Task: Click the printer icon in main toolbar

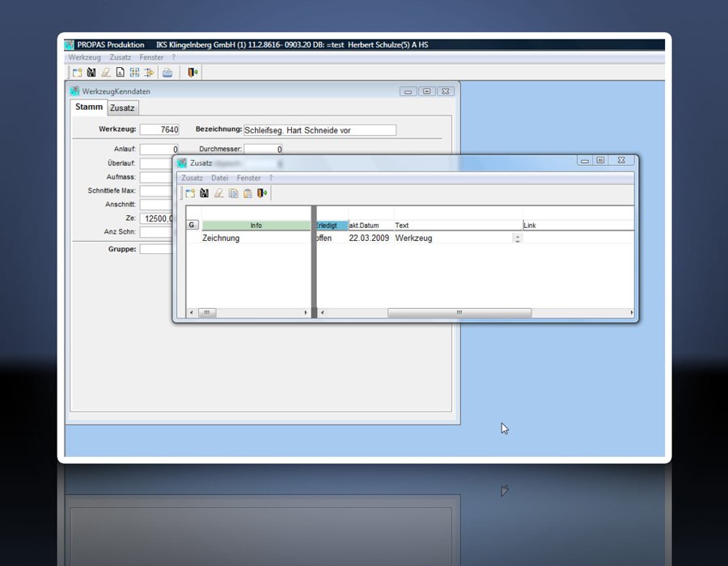Action: (167, 73)
